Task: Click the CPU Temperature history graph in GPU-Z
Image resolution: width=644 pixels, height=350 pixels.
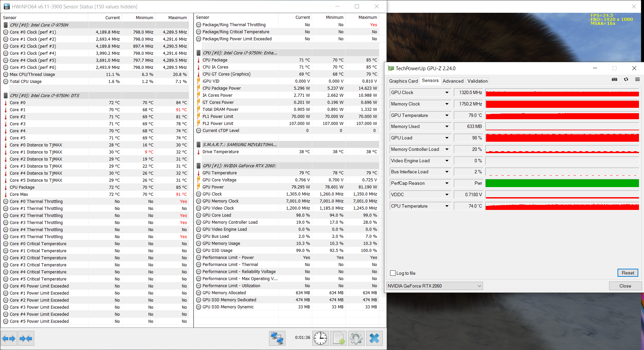Action: point(562,206)
